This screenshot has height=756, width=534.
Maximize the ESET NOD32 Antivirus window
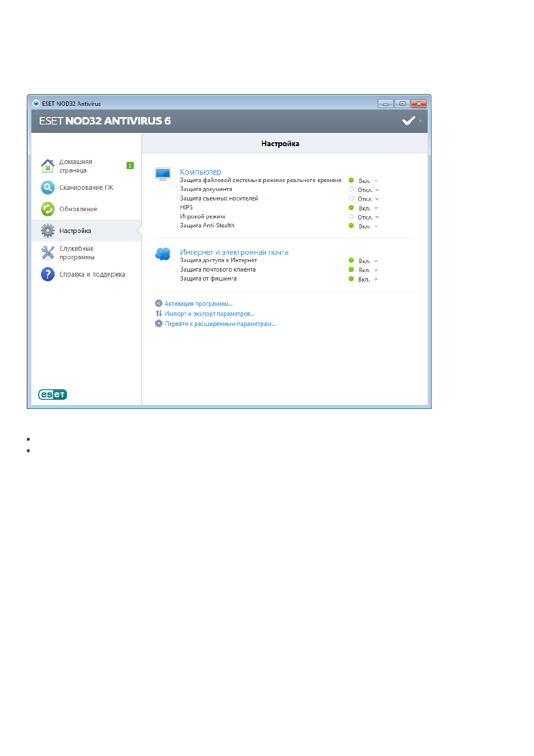click(402, 104)
